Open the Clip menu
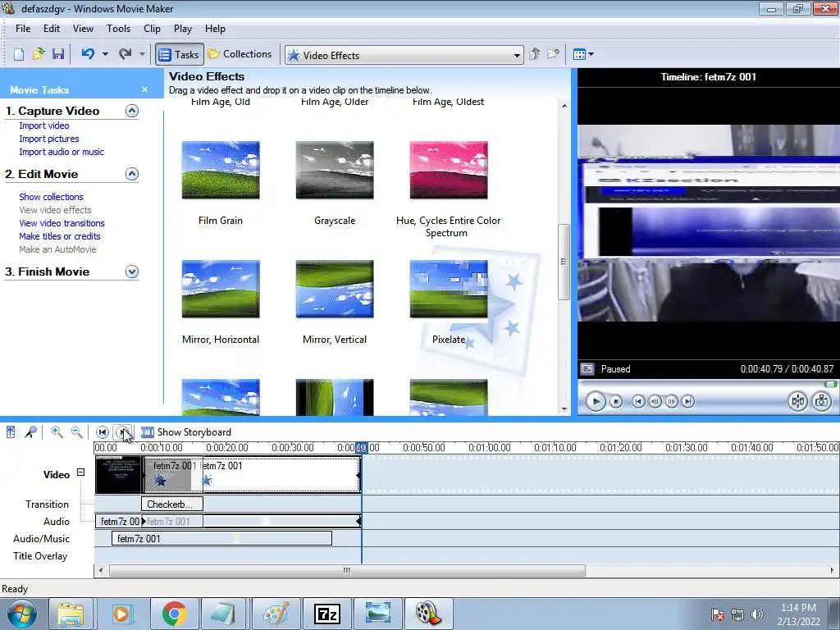Viewport: 840px width, 630px height. [x=152, y=29]
